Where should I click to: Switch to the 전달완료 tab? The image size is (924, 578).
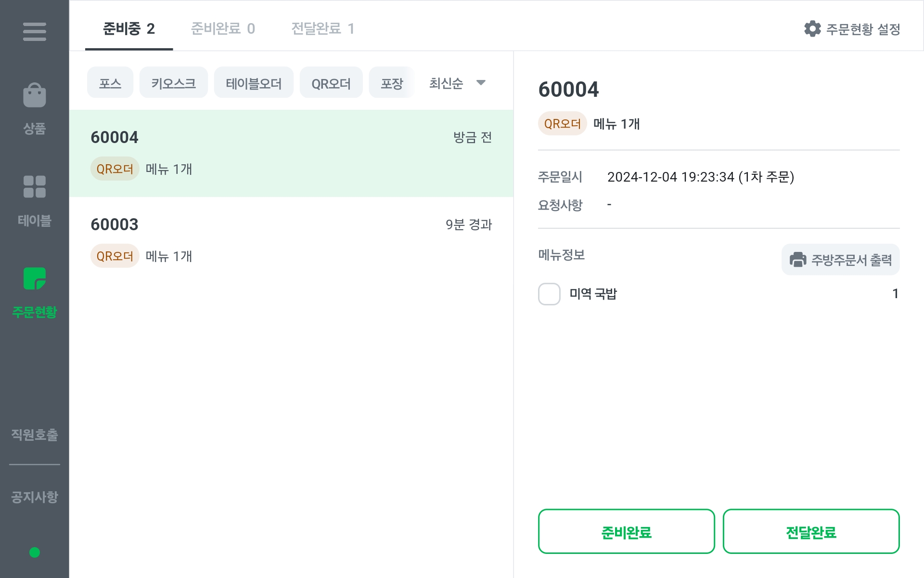pyautogui.click(x=323, y=29)
